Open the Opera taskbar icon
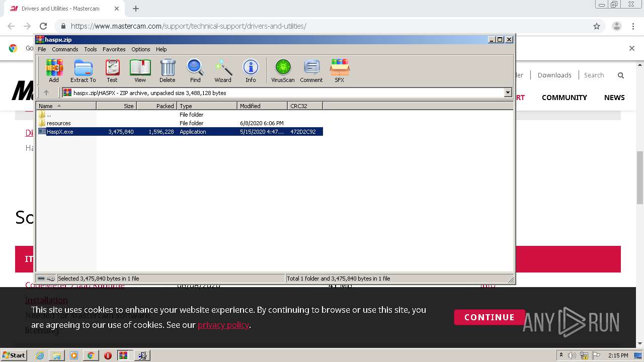Image resolution: width=644 pixels, height=362 pixels. [108, 355]
